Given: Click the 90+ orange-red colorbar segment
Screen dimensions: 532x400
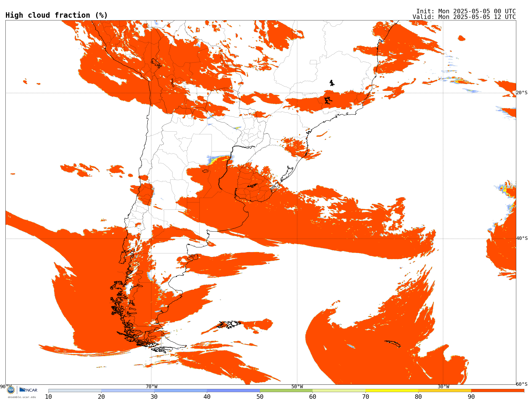Looking at the screenshot, I should pyautogui.click(x=498, y=391).
